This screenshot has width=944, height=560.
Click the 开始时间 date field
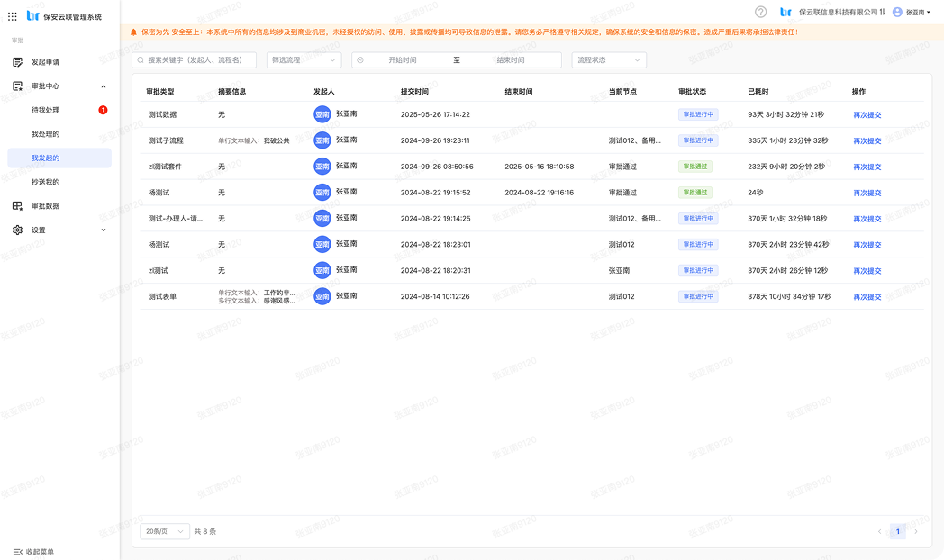pyautogui.click(x=403, y=60)
